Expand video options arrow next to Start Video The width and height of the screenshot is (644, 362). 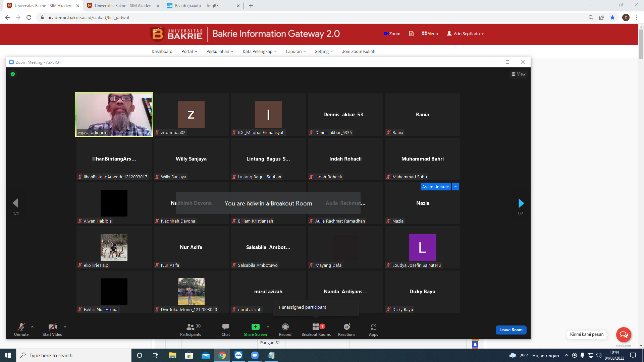65,327
